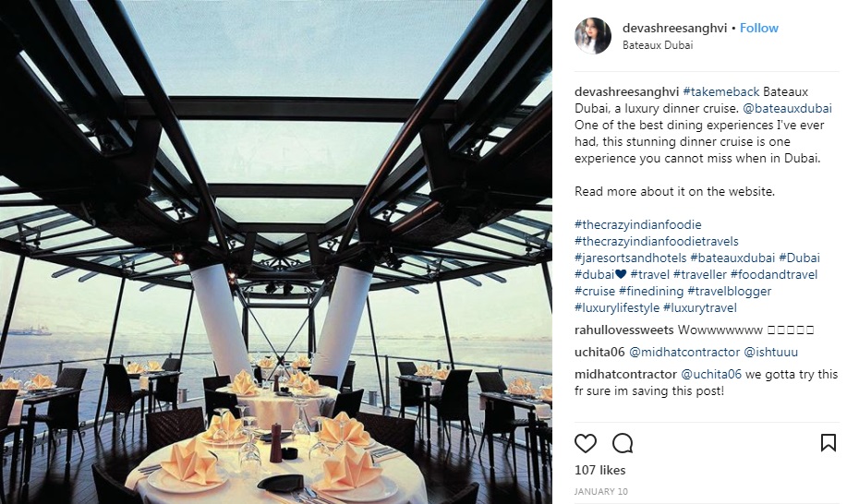Open the #thecrazyindianfoodie hashtag
859x504 pixels.
[638, 224]
